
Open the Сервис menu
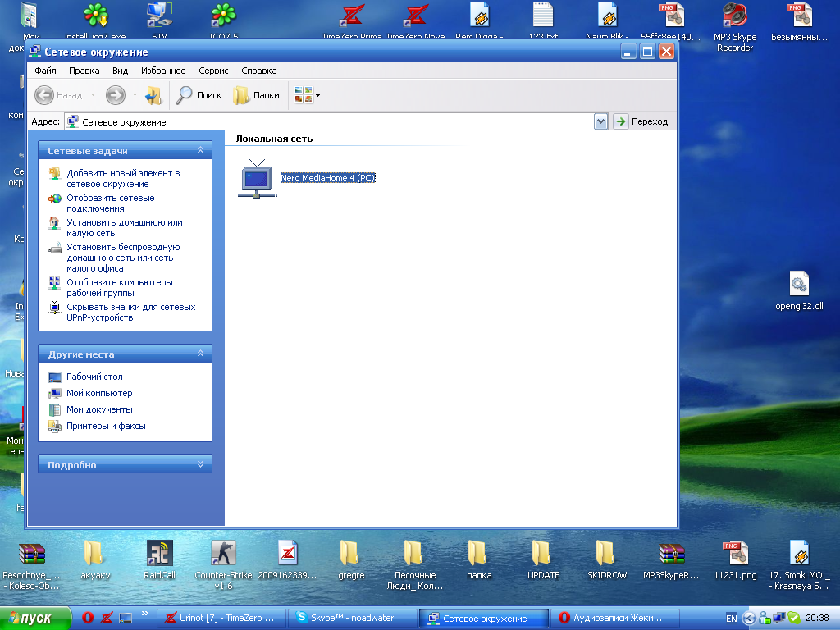213,71
